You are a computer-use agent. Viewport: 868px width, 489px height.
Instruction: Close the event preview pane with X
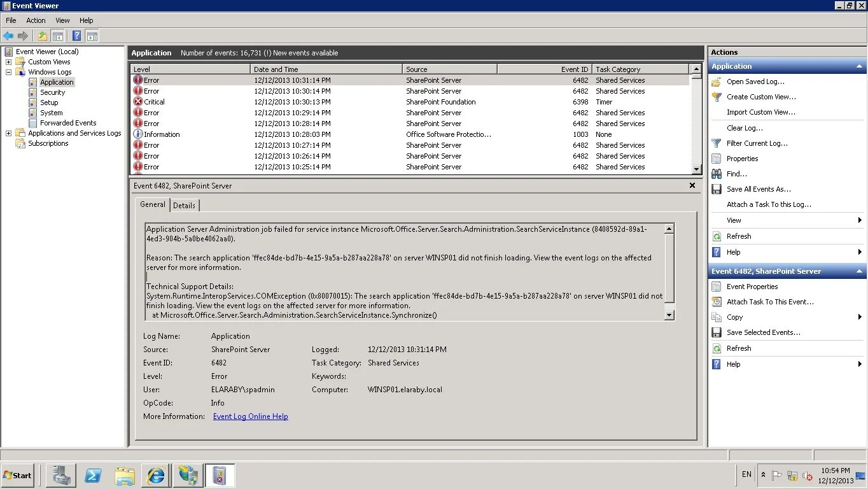pos(692,185)
